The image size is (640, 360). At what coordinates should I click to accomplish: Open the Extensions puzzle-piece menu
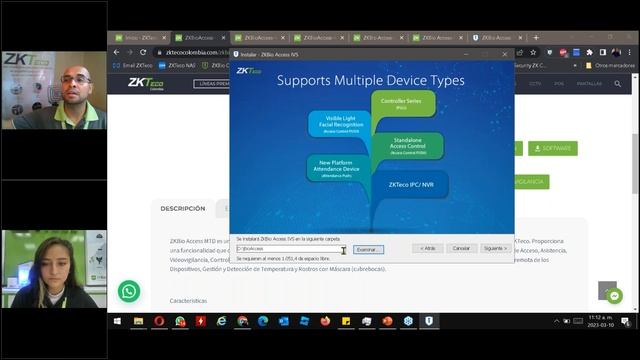[x=589, y=53]
